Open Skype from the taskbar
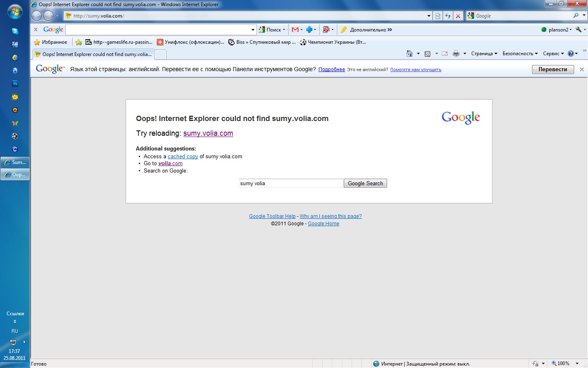The height and width of the screenshot is (368, 588). pyautogui.click(x=15, y=31)
